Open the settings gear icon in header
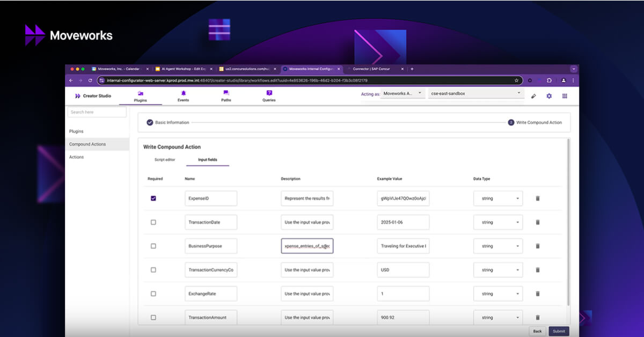 [x=549, y=96]
